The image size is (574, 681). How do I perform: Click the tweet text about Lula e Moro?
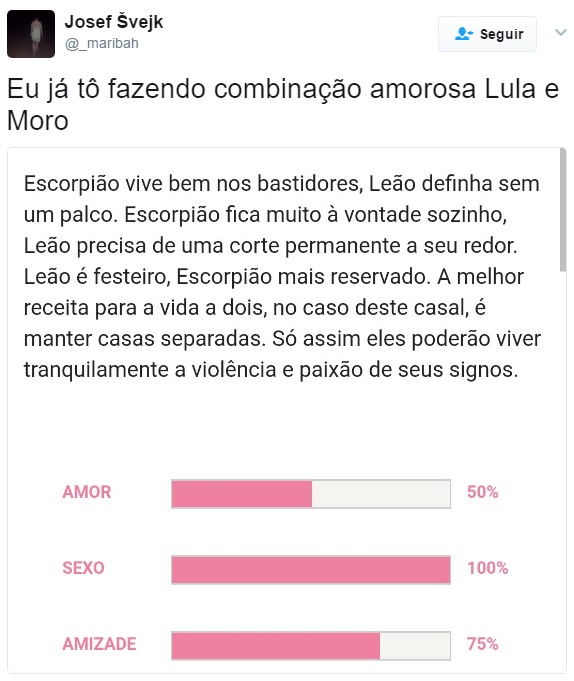tap(283, 104)
